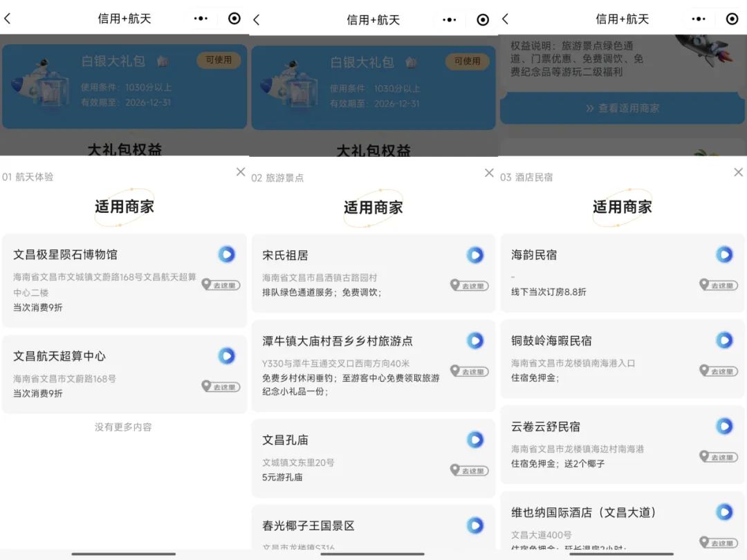
Task: Tap the 白银大礼包 card in 02 旅游景点 screen
Action: pos(373,88)
